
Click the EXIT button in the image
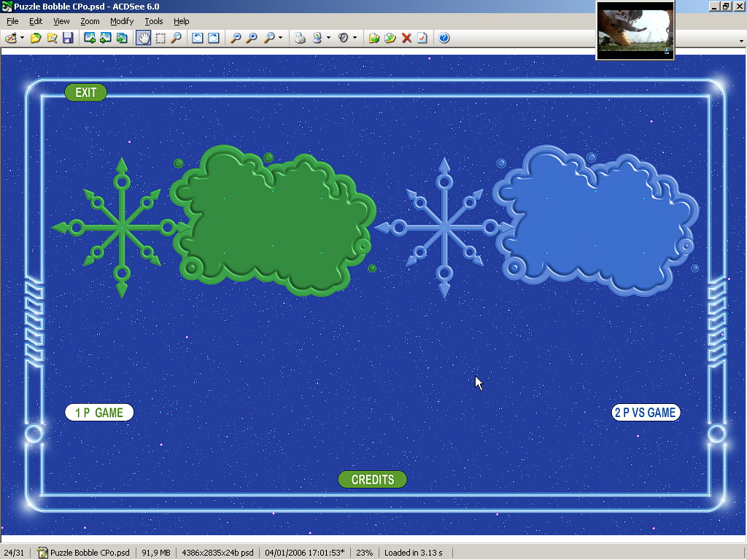tap(86, 93)
